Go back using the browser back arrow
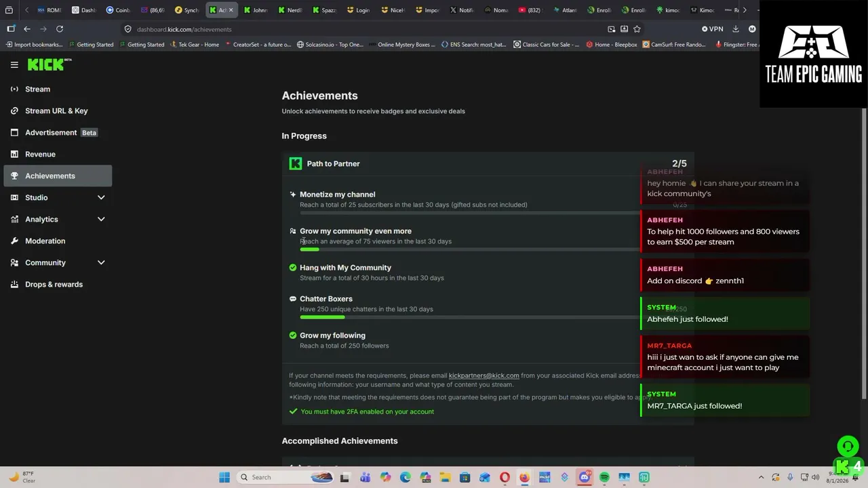The width and height of the screenshot is (868, 488). pyautogui.click(x=27, y=29)
